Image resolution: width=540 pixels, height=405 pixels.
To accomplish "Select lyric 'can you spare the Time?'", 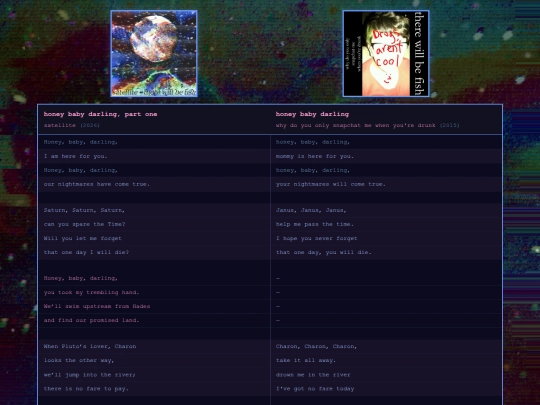I will (x=84, y=224).
